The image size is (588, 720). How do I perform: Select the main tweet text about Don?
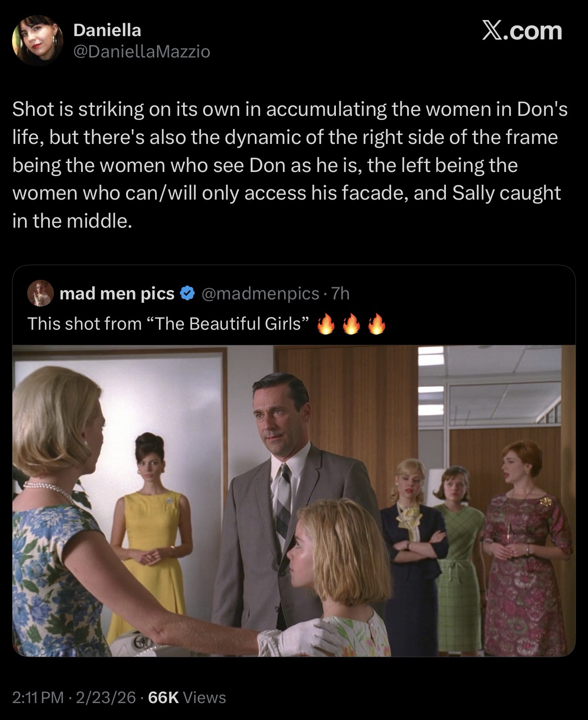(x=290, y=165)
